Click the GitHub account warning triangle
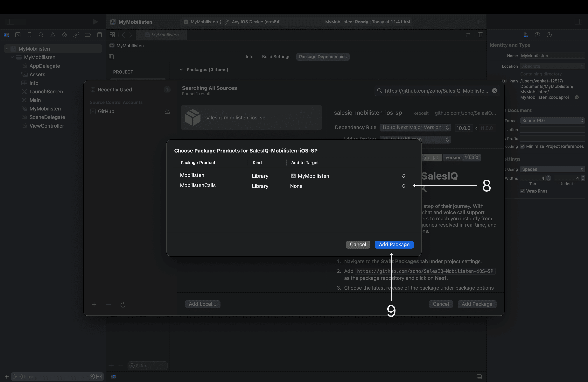The height and width of the screenshot is (382, 588). pos(167,111)
